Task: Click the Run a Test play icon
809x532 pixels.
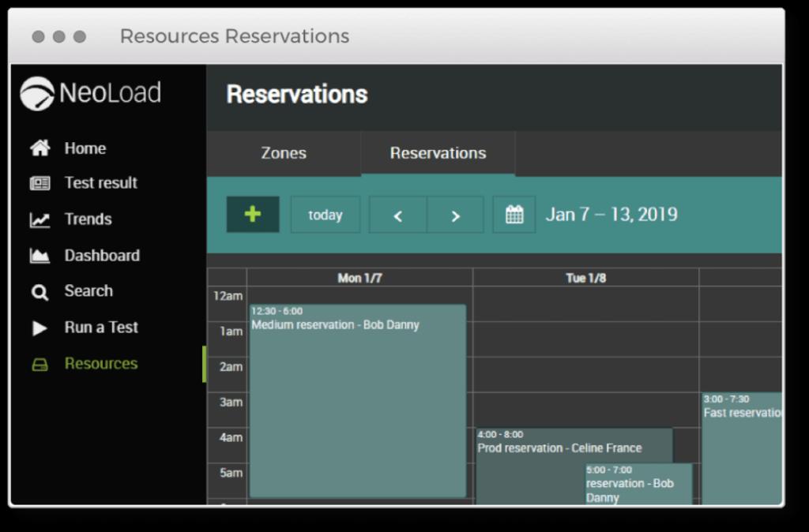Action: (x=40, y=328)
